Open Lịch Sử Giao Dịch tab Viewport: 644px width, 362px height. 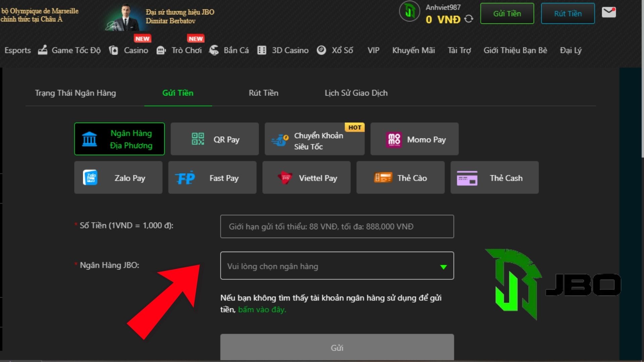click(356, 93)
